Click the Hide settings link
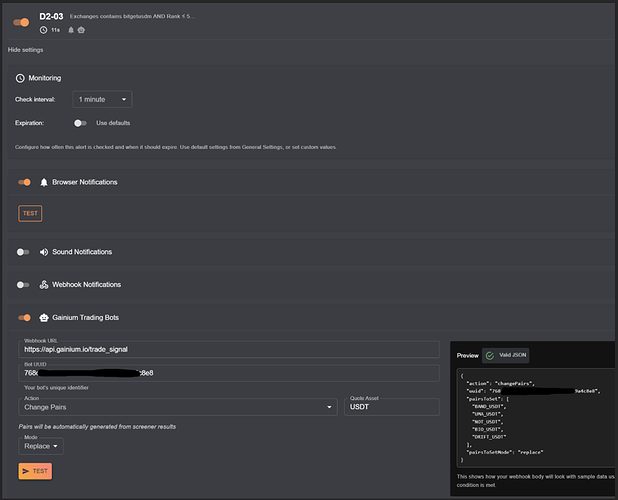Screen dimensions: 618x500 [27, 50]
